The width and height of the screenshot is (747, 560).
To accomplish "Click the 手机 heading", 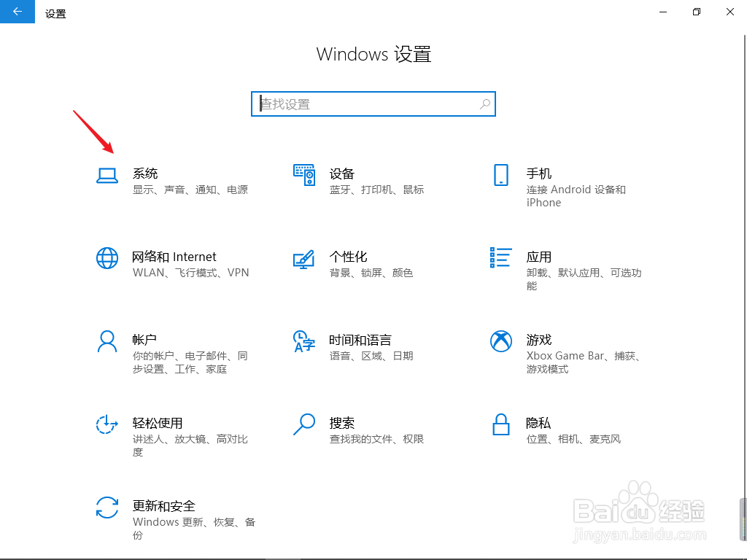I will (539, 174).
